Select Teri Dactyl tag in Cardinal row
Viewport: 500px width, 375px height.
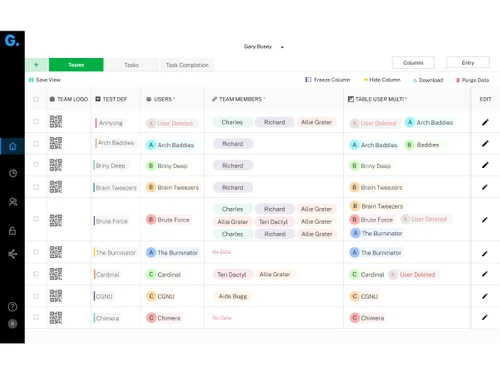coord(232,275)
